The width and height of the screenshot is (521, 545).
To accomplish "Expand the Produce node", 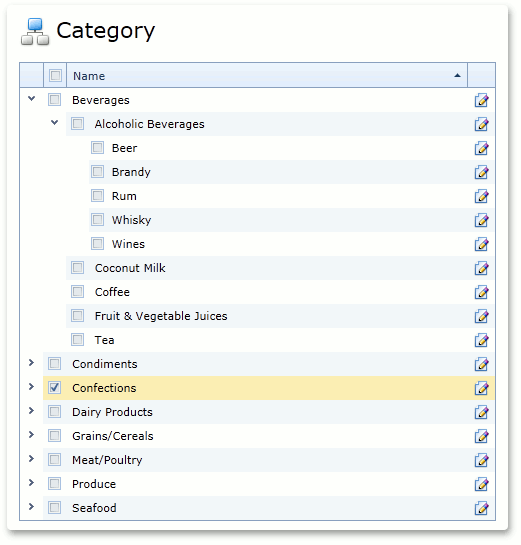I will (x=31, y=482).
